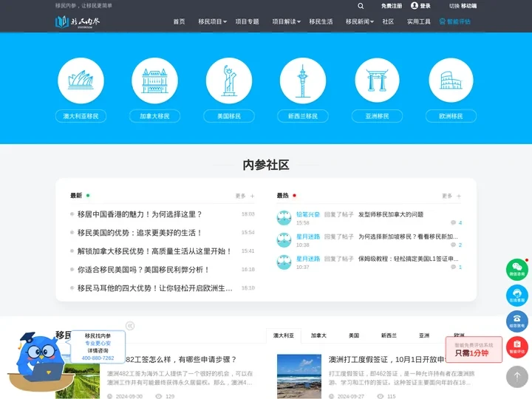Switch to 加拿大 tab
Image resolution: width=532 pixels, height=399 pixels.
pos(318,335)
